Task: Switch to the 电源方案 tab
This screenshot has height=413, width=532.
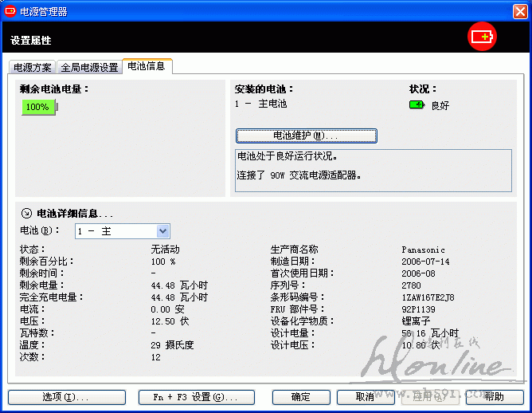Action: click(x=33, y=68)
